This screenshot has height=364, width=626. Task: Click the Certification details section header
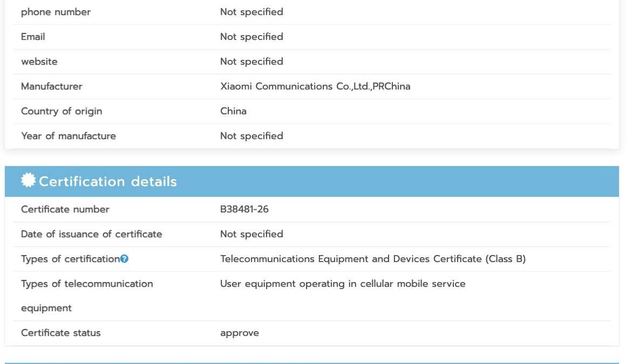point(312,181)
